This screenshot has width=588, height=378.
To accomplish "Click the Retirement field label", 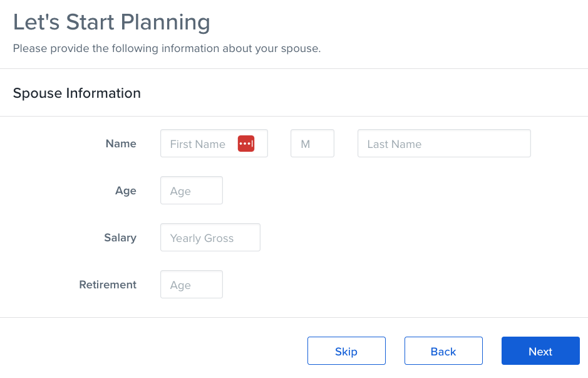I will 108,285.
